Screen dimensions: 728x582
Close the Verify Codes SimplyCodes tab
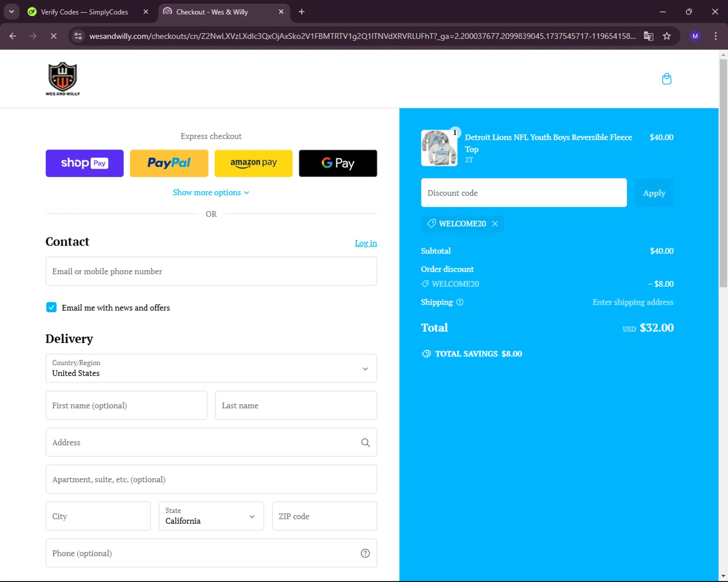pyautogui.click(x=146, y=12)
